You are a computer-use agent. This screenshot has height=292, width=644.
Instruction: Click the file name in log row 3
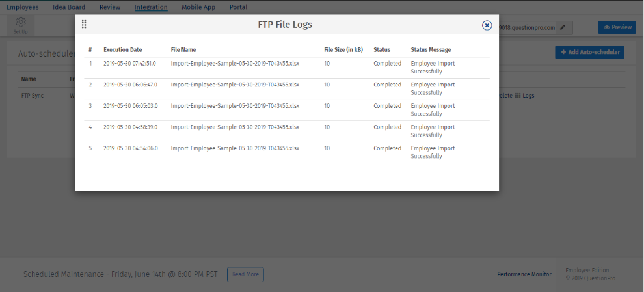235,106
